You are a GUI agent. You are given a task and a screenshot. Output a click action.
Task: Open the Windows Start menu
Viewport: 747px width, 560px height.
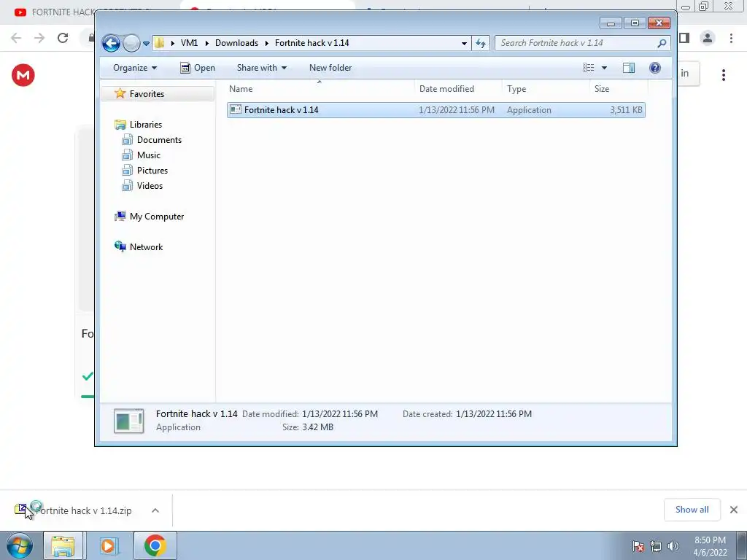(20, 545)
